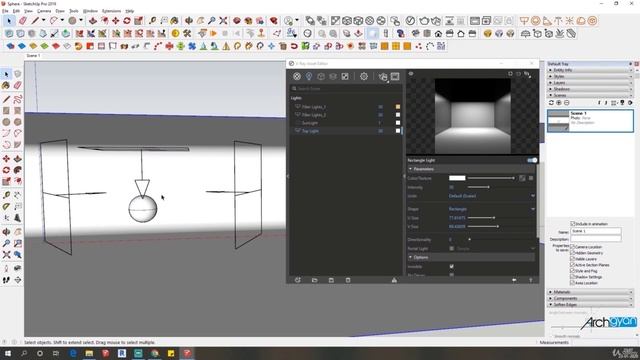Toggle the Style and Fog checkbox
The image size is (640, 360).
(x=572, y=271)
